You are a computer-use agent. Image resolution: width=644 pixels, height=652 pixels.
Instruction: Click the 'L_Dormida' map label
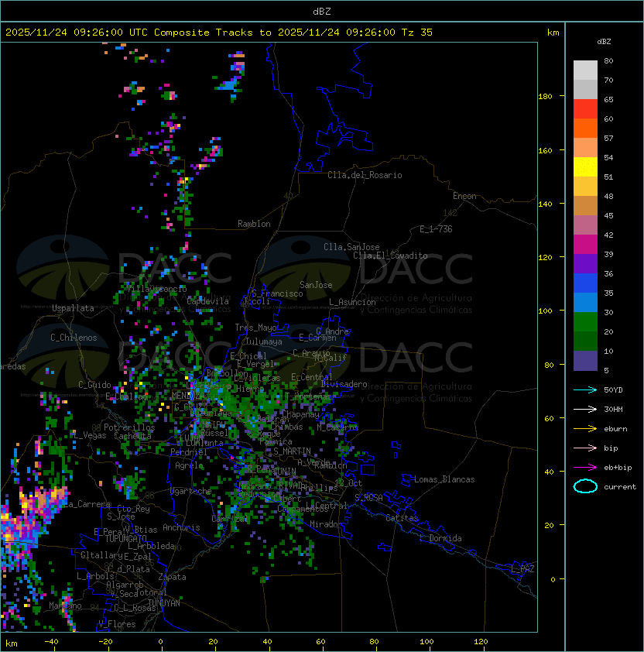pos(440,538)
